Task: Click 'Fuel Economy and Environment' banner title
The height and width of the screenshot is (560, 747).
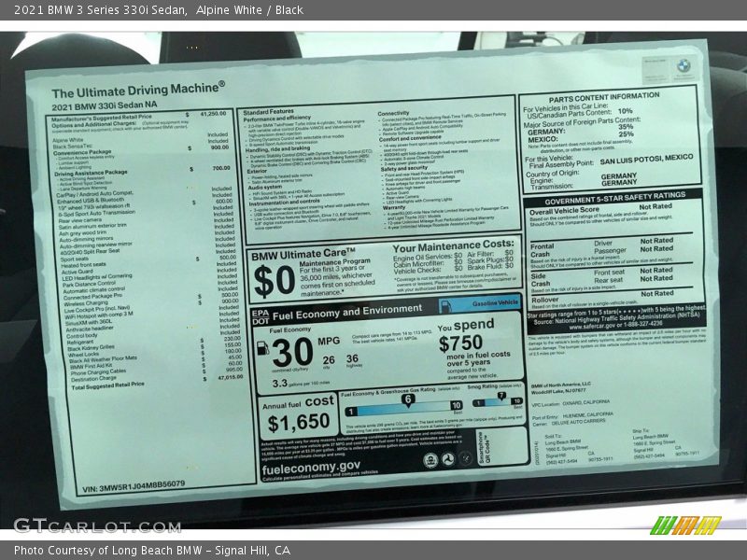Action: pos(347,313)
